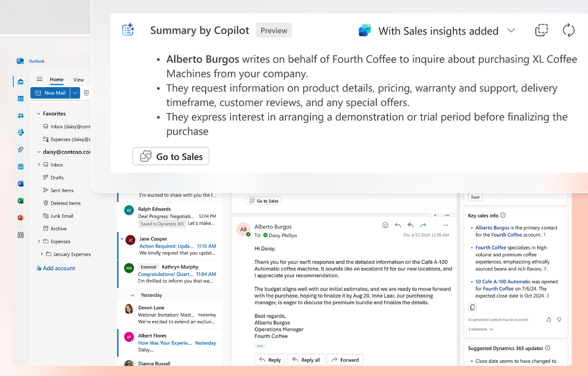Add emoji reaction to Alberto's email

pyautogui.click(x=385, y=225)
